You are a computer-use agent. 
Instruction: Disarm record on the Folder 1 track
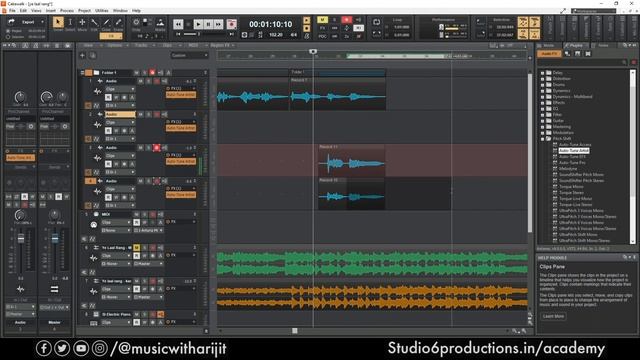[x=152, y=73]
